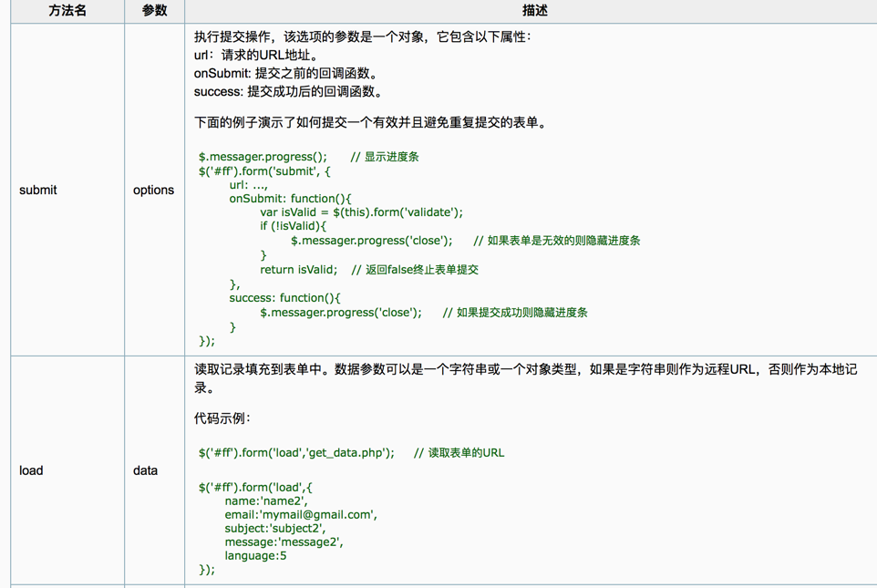Click the line '执行提交操作,该选项的参数是一个对象'

pyautogui.click(x=363, y=37)
